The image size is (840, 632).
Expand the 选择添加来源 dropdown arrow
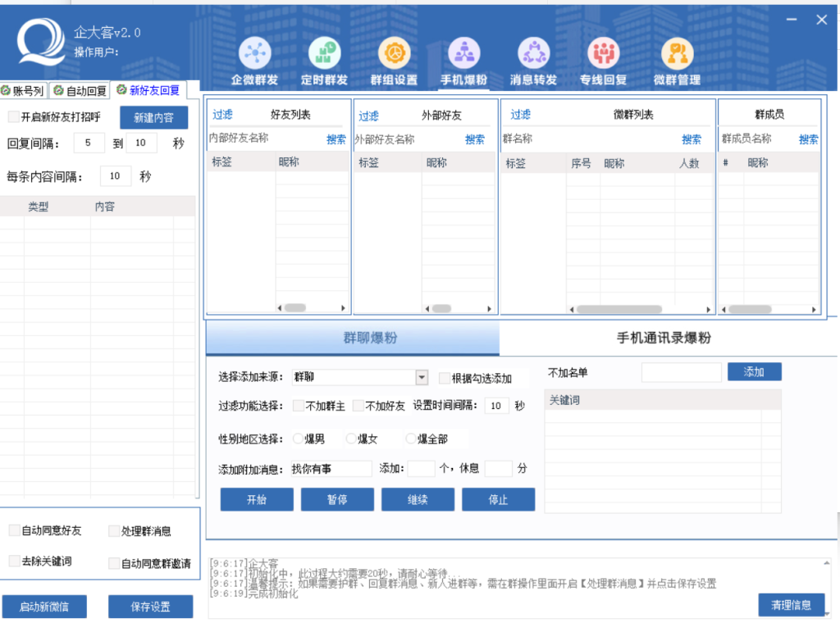(x=422, y=378)
